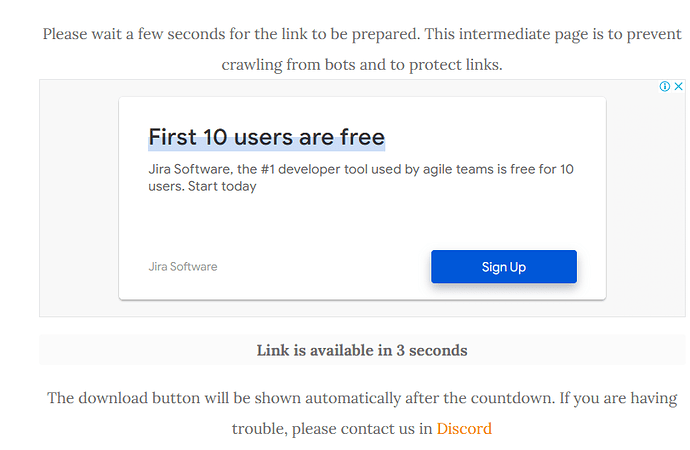Click the small 'Jira Software' advertiser label
Image resolution: width=690 pixels, height=450 pixels.
(x=183, y=267)
